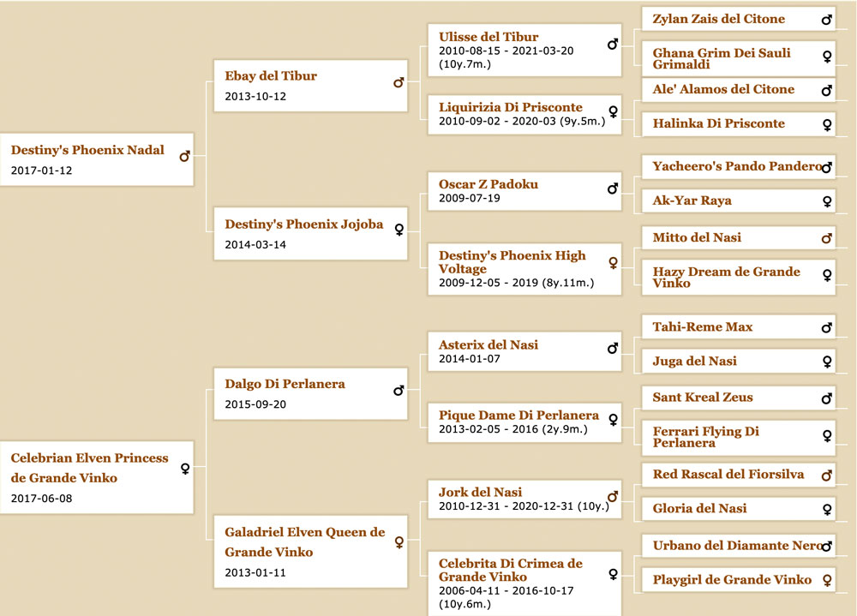Open Oscar Z Padoku pedigree link
857x616 pixels.
(x=488, y=184)
